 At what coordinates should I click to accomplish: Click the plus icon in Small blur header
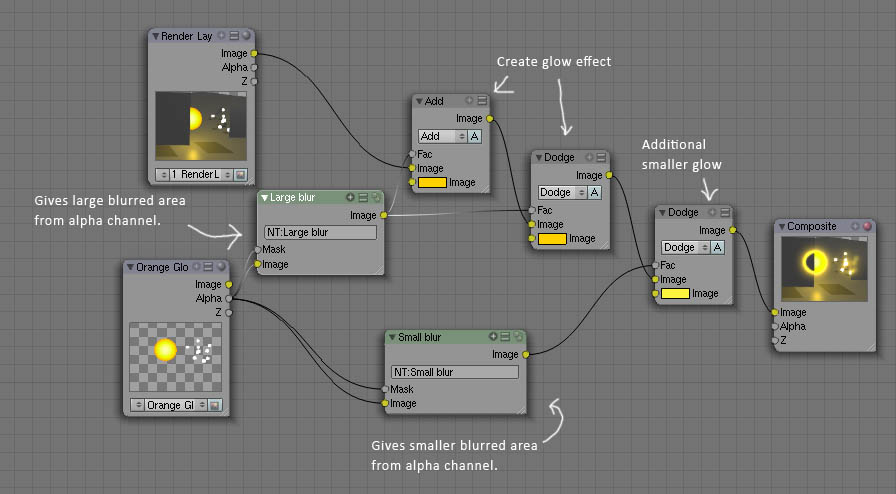(493, 337)
